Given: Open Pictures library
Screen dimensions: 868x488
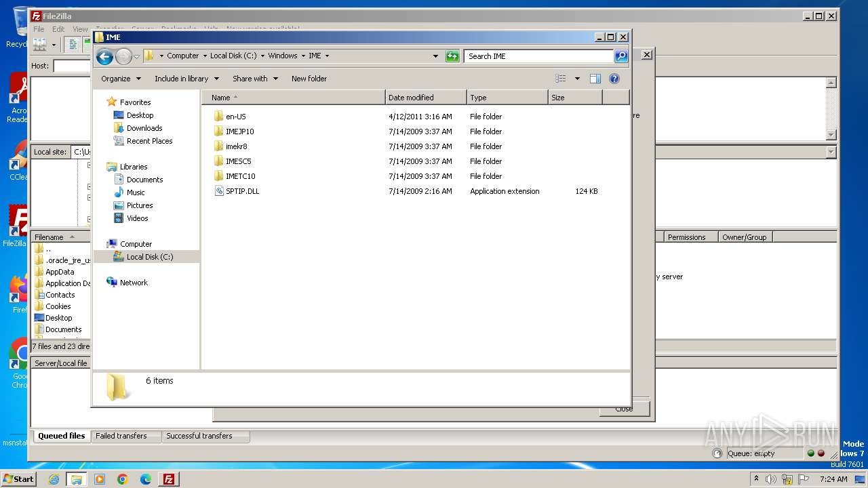Looking at the screenshot, I should coord(140,205).
